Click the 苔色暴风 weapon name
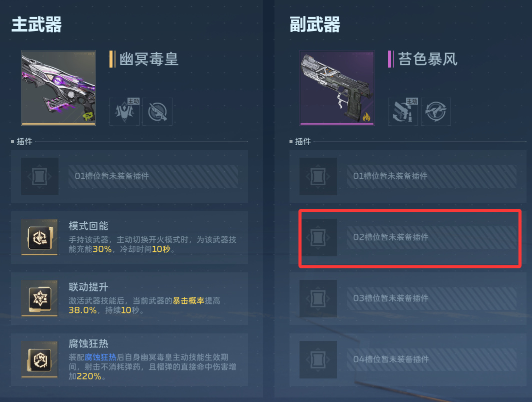The height and width of the screenshot is (402, 532). coord(427,59)
